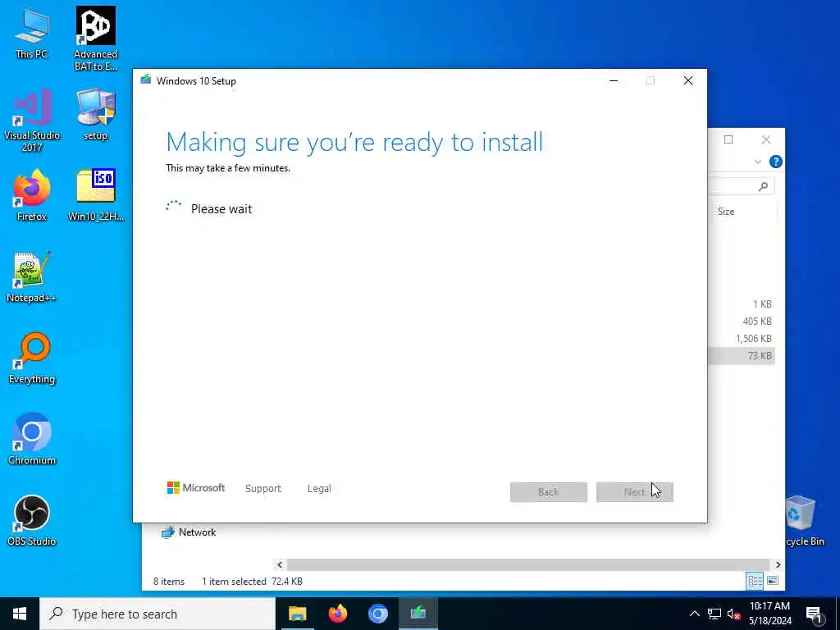Image resolution: width=840 pixels, height=630 pixels.
Task: Select the 405 KB file row
Action: click(x=742, y=322)
